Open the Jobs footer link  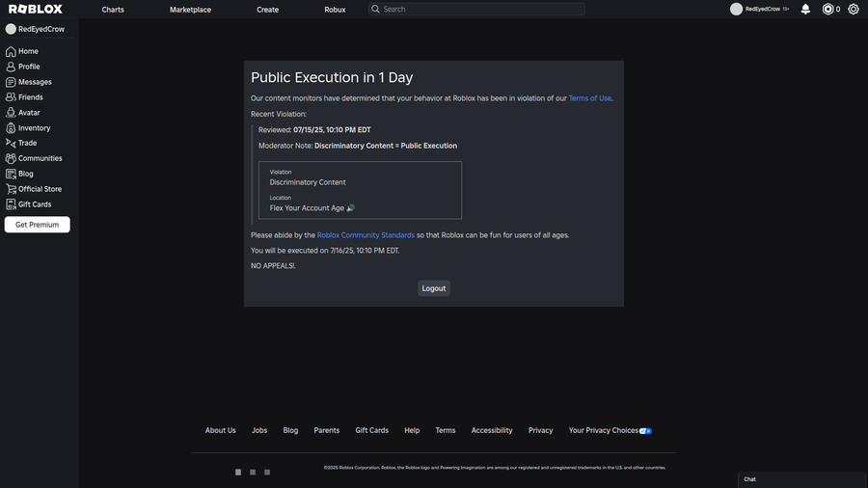(259, 430)
